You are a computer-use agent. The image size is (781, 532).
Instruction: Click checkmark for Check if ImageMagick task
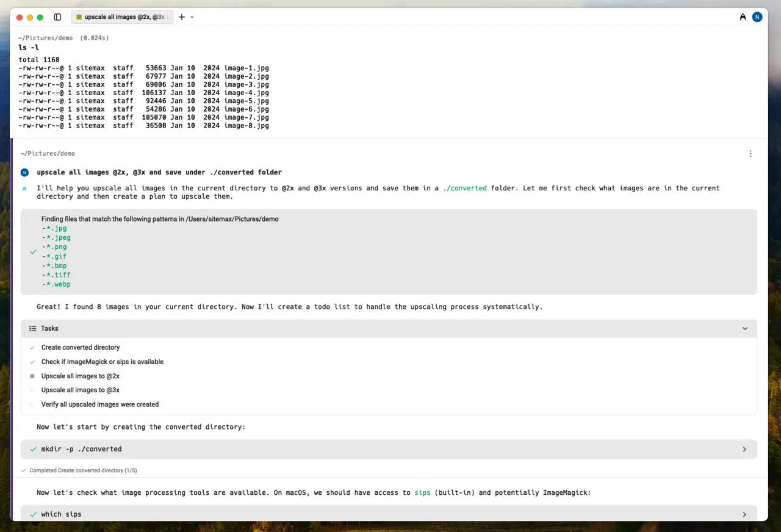click(x=32, y=362)
